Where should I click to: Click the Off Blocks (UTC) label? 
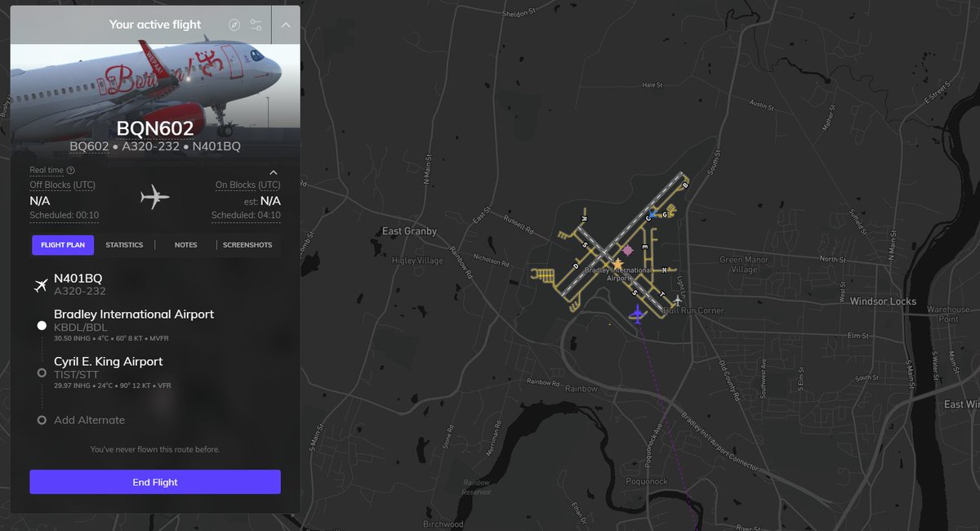pos(63,185)
